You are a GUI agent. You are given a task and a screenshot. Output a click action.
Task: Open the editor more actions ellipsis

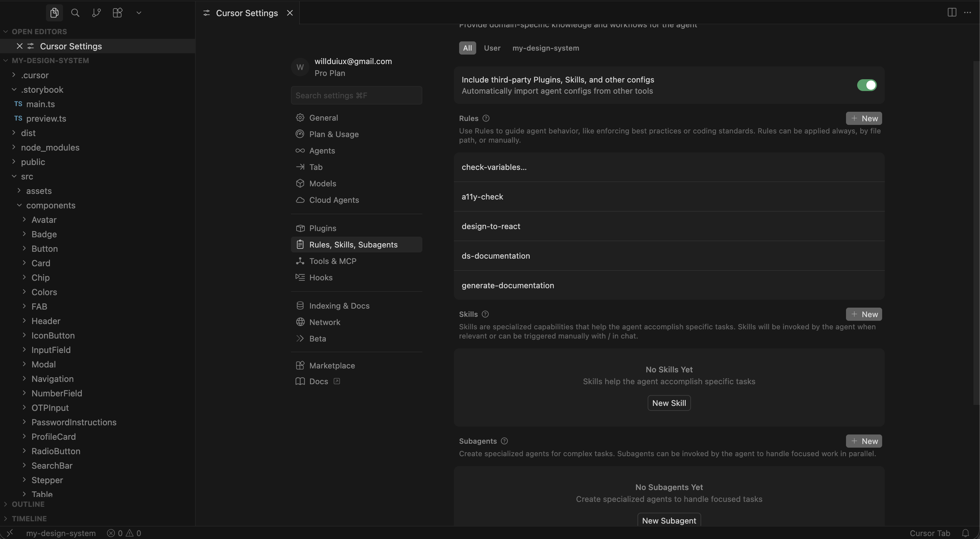tap(968, 12)
